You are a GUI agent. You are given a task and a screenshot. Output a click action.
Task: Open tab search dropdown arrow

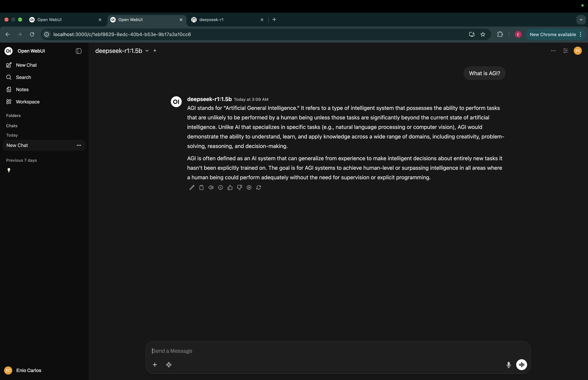581,20
